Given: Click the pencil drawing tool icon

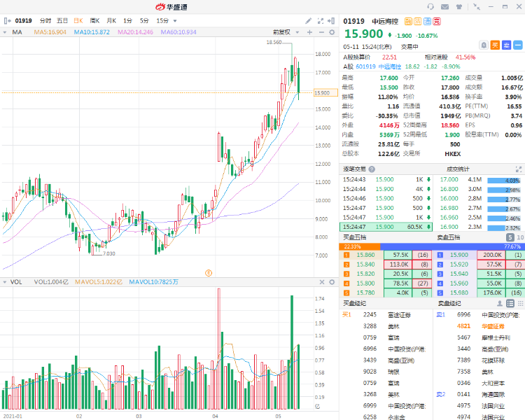Looking at the screenshot, I should (309, 21).
